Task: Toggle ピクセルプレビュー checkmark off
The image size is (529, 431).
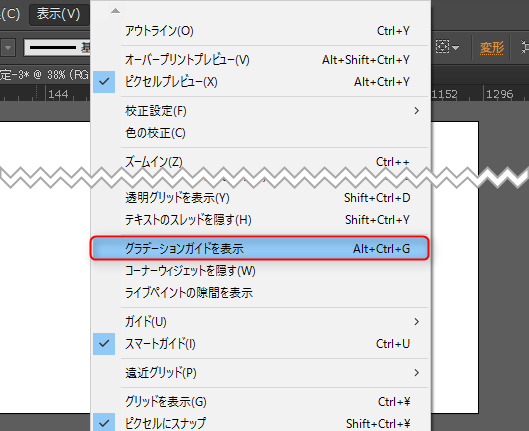Action: click(x=104, y=82)
